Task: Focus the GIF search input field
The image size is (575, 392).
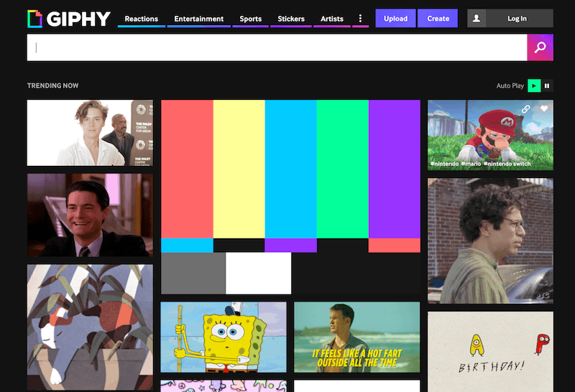Action: point(277,47)
